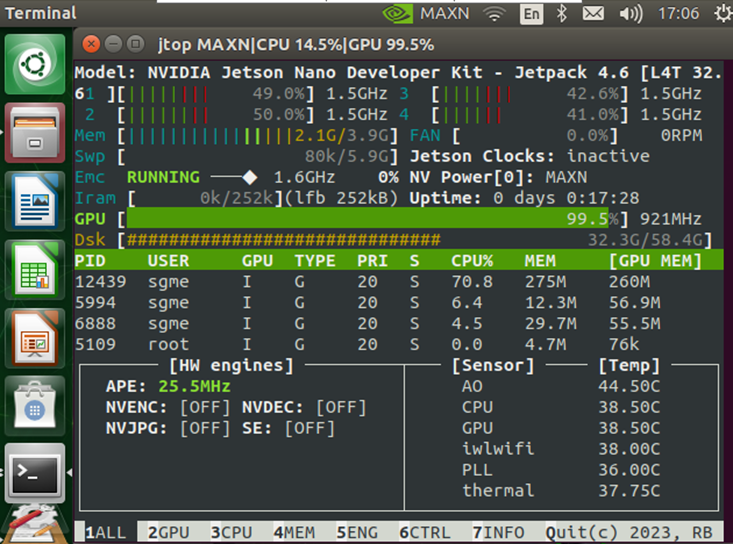This screenshot has width=733, height=544.
Task: Switch to the 6CTRL tab
Action: (425, 532)
